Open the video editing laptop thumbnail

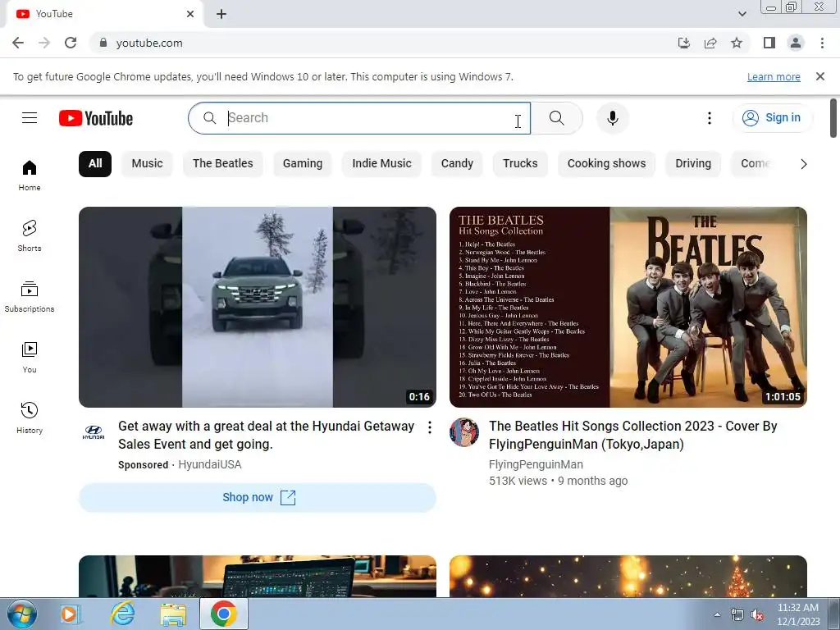(258, 576)
